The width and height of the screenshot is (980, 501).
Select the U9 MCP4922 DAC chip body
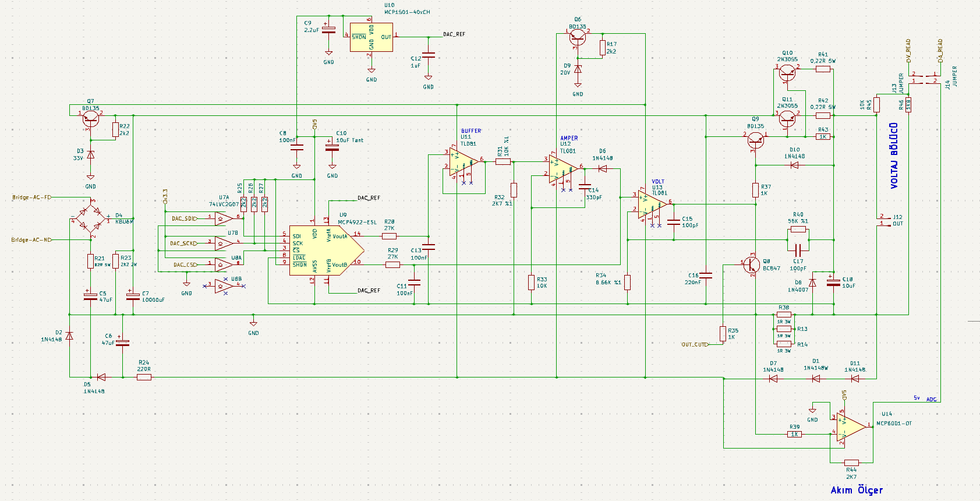327,250
